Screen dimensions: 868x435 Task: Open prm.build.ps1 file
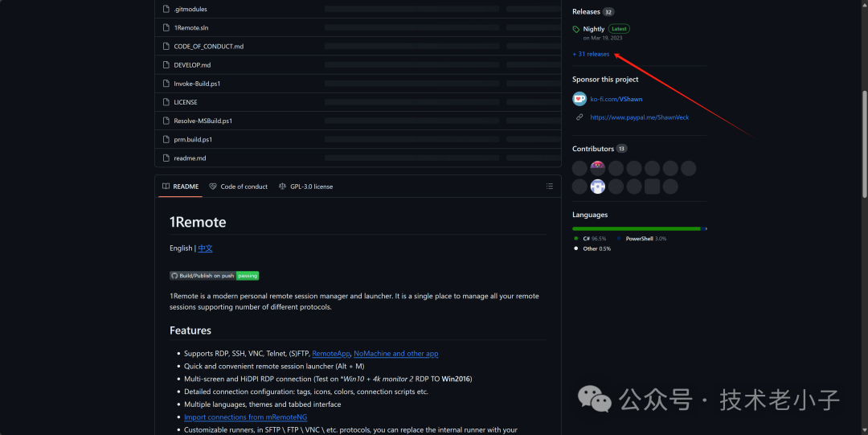click(x=193, y=140)
